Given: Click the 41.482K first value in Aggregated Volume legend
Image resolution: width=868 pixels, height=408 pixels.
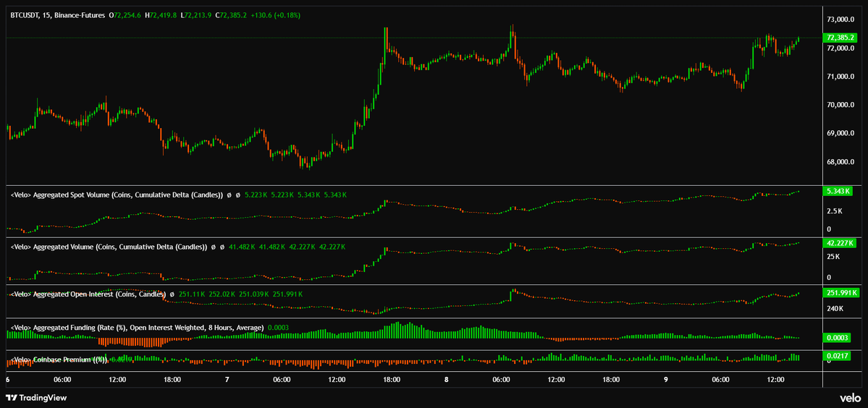Looking at the screenshot, I should click(x=242, y=247).
